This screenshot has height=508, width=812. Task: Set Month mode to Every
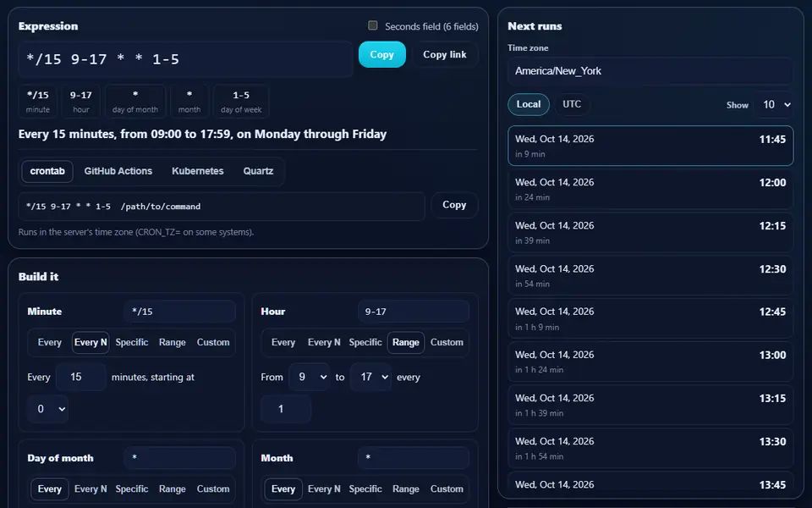point(283,489)
